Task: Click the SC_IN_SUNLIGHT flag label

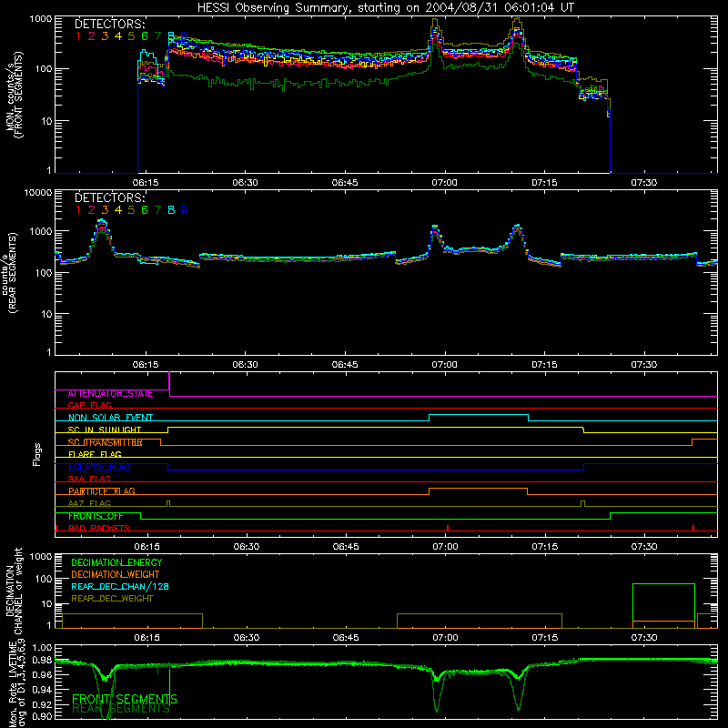Action: [105, 430]
